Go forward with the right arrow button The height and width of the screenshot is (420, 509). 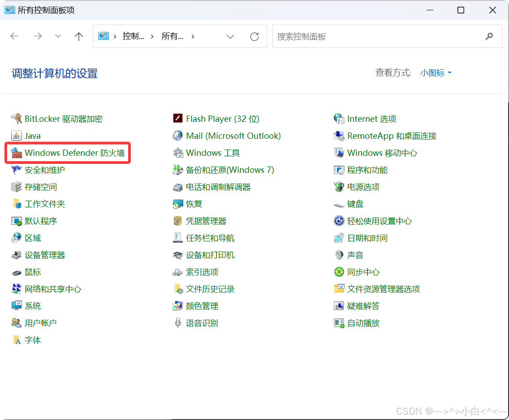click(38, 36)
